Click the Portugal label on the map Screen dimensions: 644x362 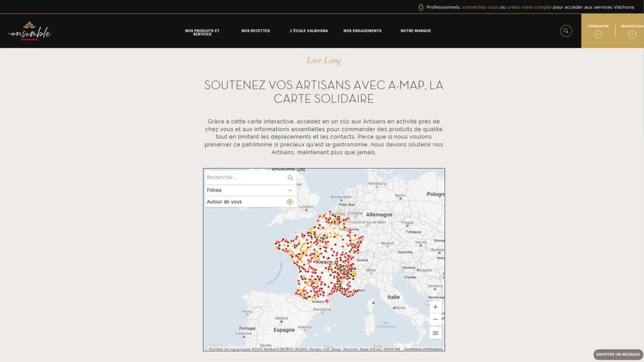point(247,329)
